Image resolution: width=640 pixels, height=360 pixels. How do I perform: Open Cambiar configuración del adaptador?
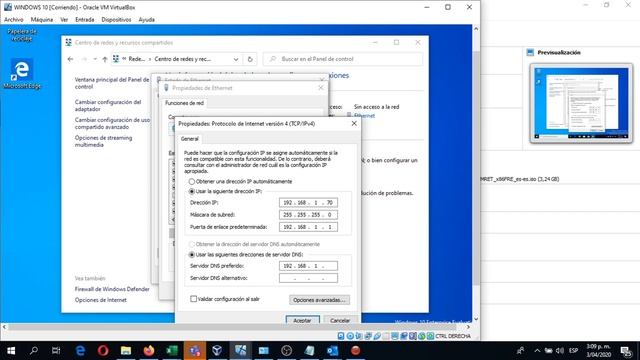coord(108,105)
